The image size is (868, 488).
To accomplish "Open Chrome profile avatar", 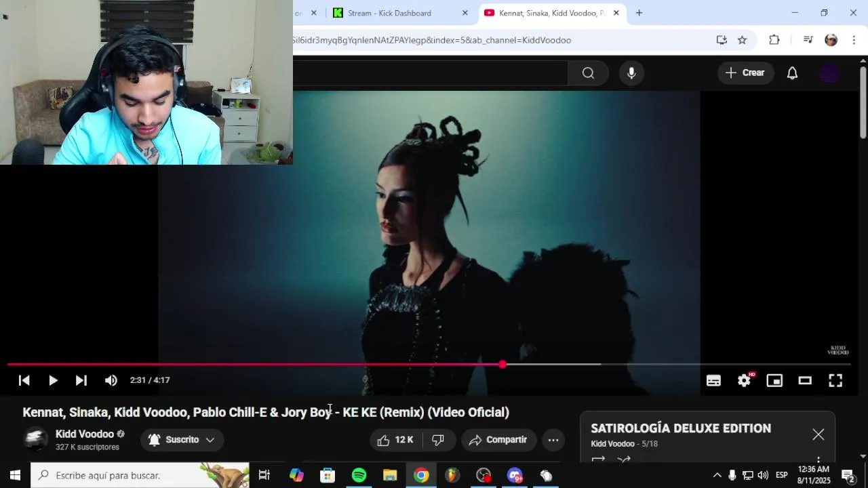I will coord(831,40).
